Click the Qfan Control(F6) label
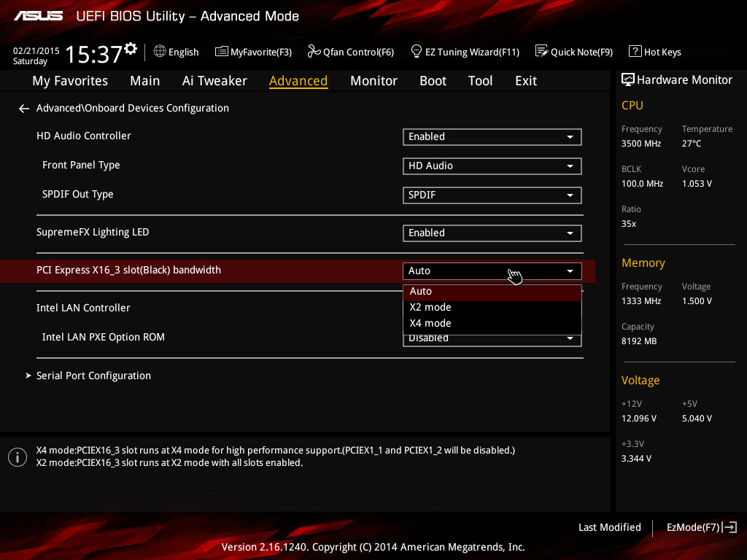Image resolution: width=747 pixels, height=560 pixels. [x=358, y=52]
